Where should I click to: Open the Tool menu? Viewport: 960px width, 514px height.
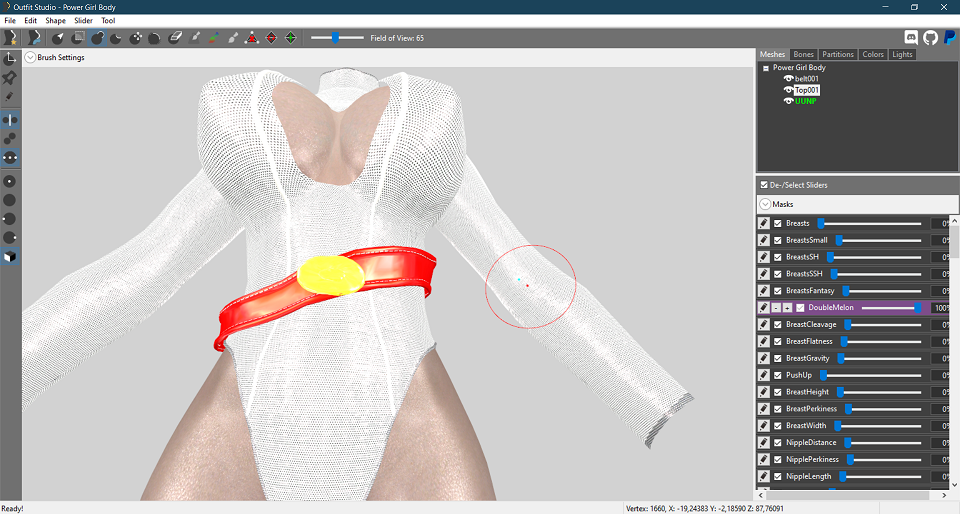tap(108, 20)
